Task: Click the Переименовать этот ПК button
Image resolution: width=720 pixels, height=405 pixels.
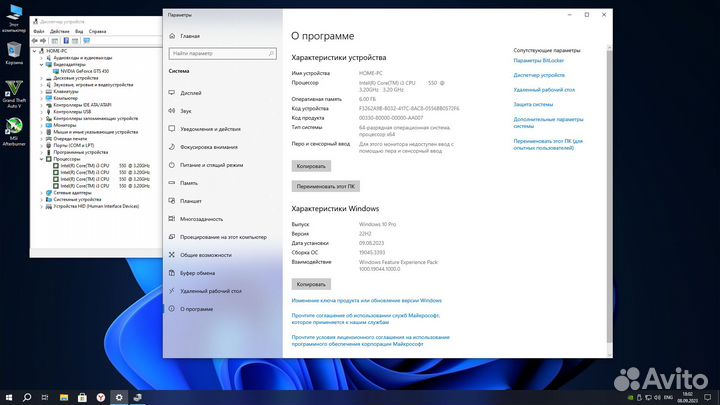Action: [x=324, y=186]
